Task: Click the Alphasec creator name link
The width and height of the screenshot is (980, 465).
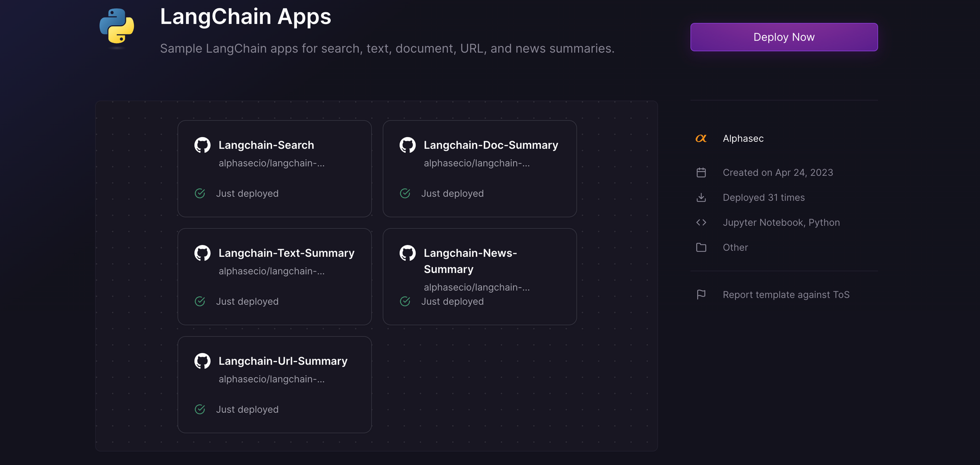Action: click(743, 138)
